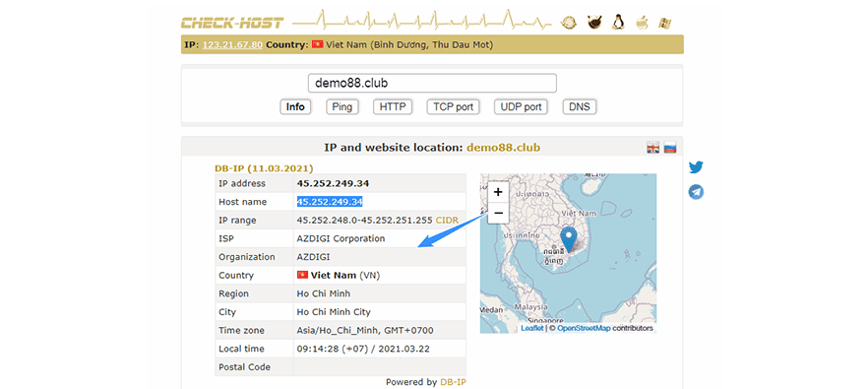Viewport: 868px width, 389px height.
Task: Run the Ping check
Action: point(342,107)
